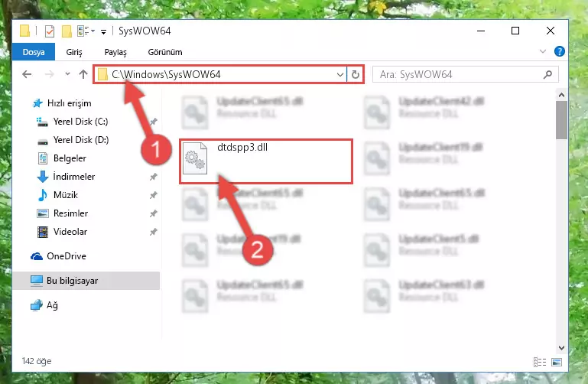Viewport: 588px width, 384px height.
Task: Minimize the SysWOW64 window
Action: point(481,31)
